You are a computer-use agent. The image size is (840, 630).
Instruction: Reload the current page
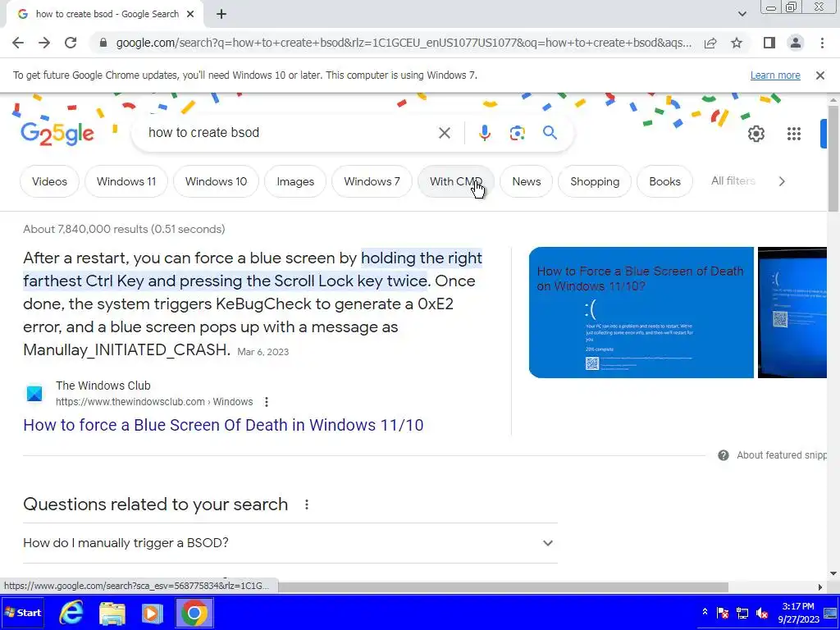coord(71,43)
